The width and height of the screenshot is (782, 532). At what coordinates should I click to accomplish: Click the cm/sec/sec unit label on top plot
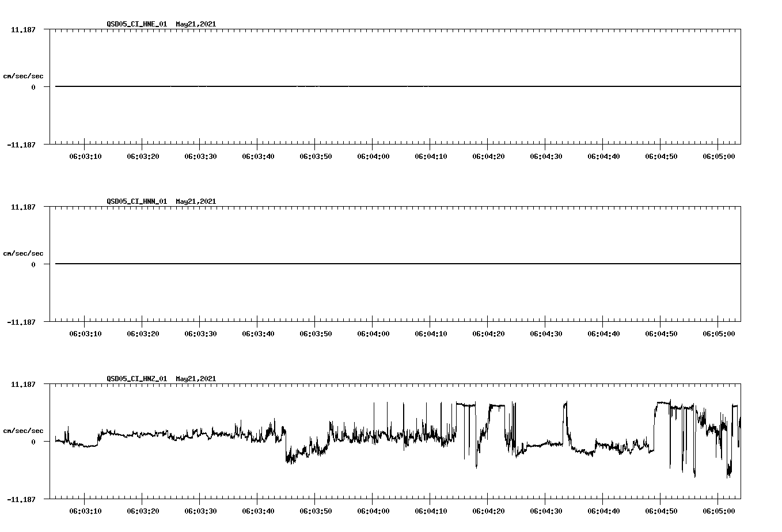[x=24, y=75]
